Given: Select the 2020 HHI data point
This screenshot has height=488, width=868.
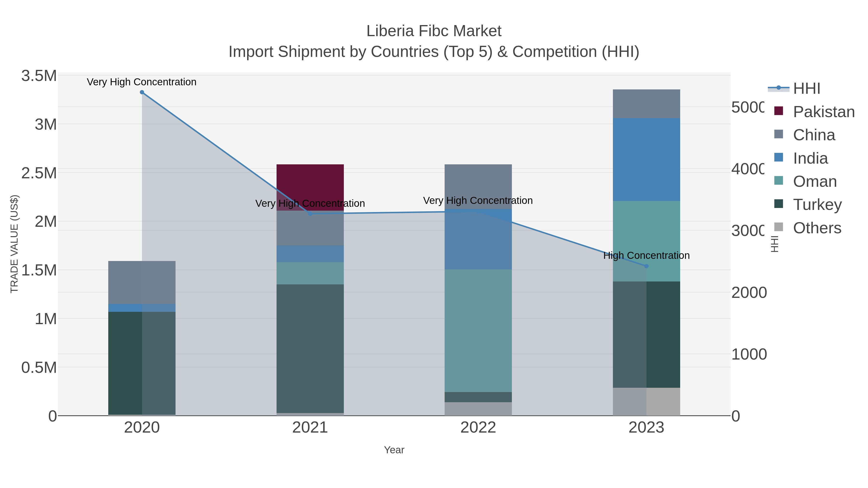Looking at the screenshot, I should point(142,92).
